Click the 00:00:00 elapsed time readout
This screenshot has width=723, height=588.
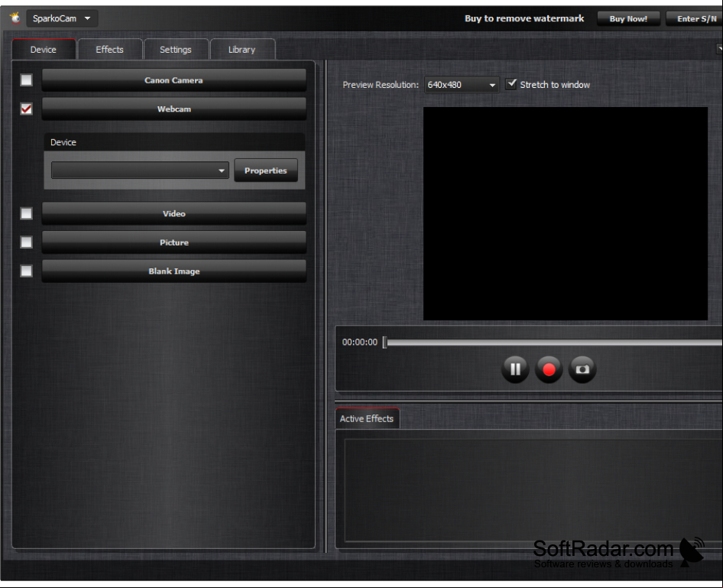point(360,343)
